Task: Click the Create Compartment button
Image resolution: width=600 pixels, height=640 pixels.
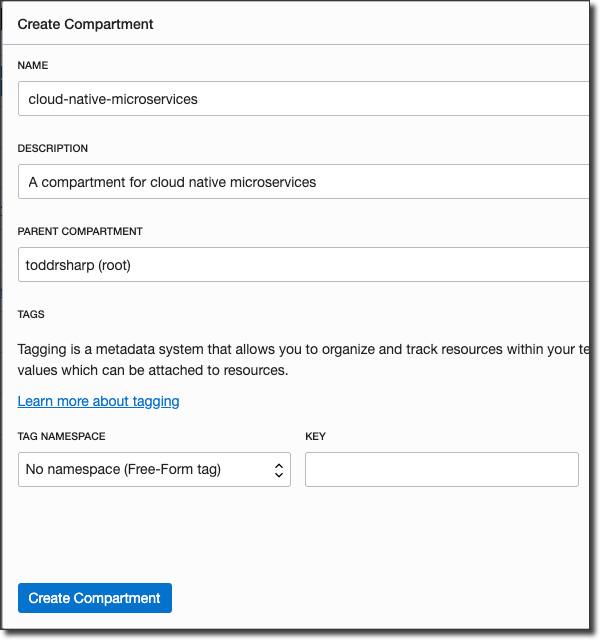Action: [95, 598]
